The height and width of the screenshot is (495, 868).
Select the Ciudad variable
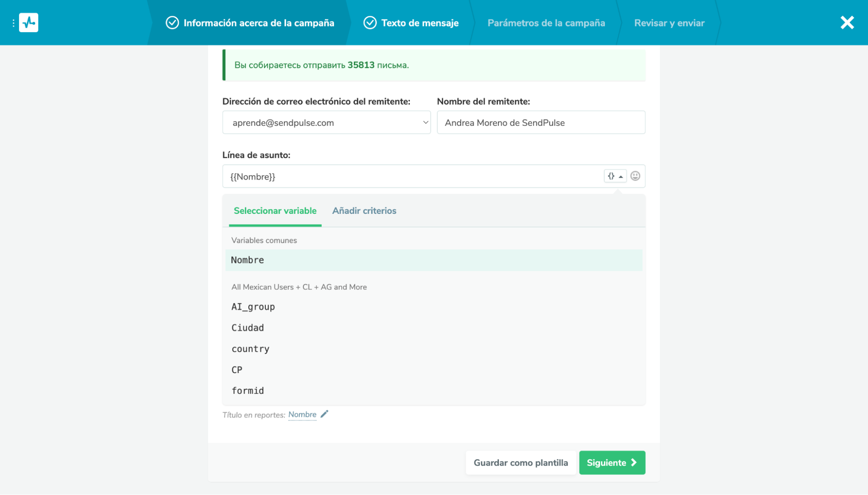point(434,328)
